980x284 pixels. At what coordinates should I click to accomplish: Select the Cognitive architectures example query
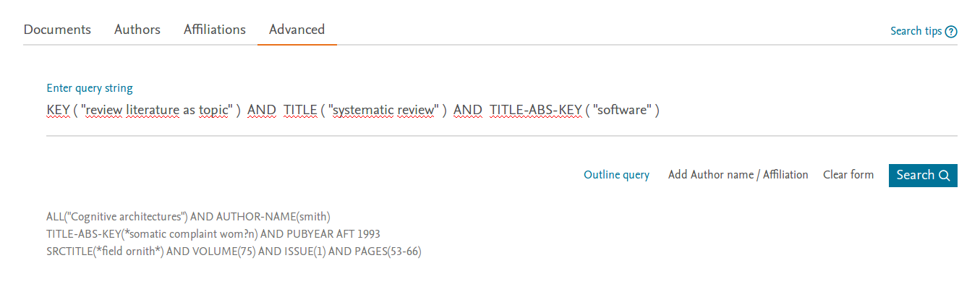pos(188,216)
